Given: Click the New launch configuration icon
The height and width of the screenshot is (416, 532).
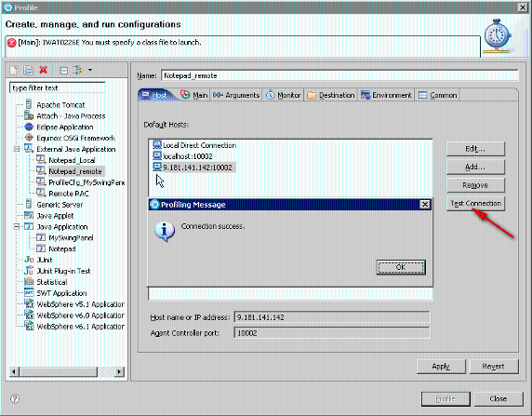Looking at the screenshot, I should tap(14, 70).
